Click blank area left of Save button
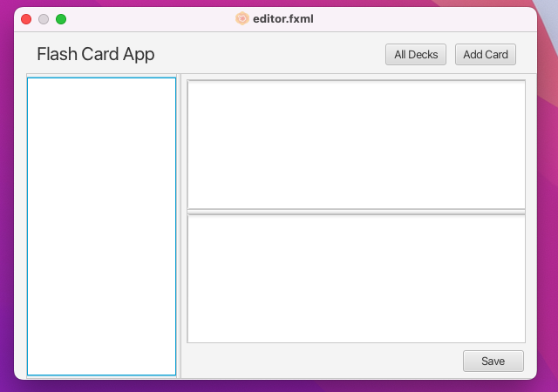The height and width of the screenshot is (392, 558). coord(322,361)
